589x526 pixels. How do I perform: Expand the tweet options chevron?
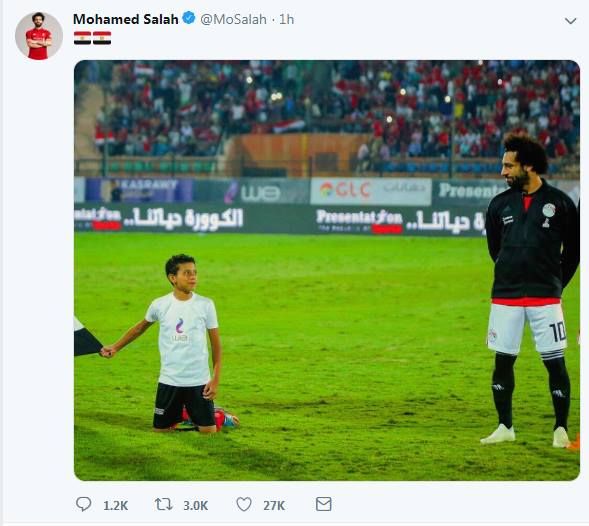coord(570,21)
